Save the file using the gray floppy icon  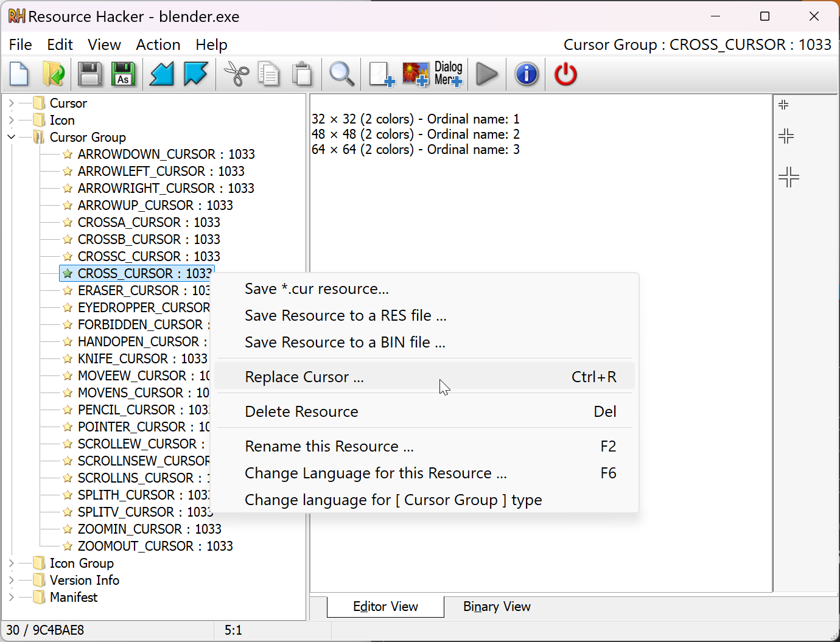tap(90, 74)
